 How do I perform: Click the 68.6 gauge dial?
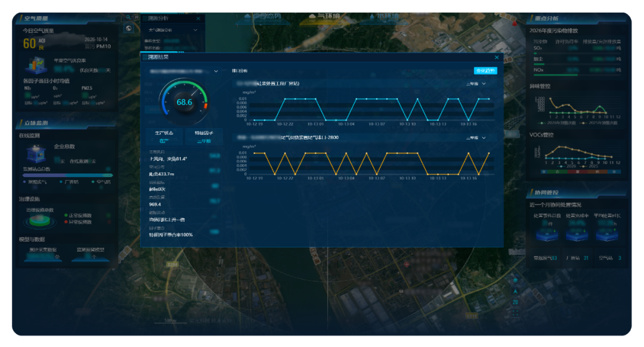(x=184, y=101)
